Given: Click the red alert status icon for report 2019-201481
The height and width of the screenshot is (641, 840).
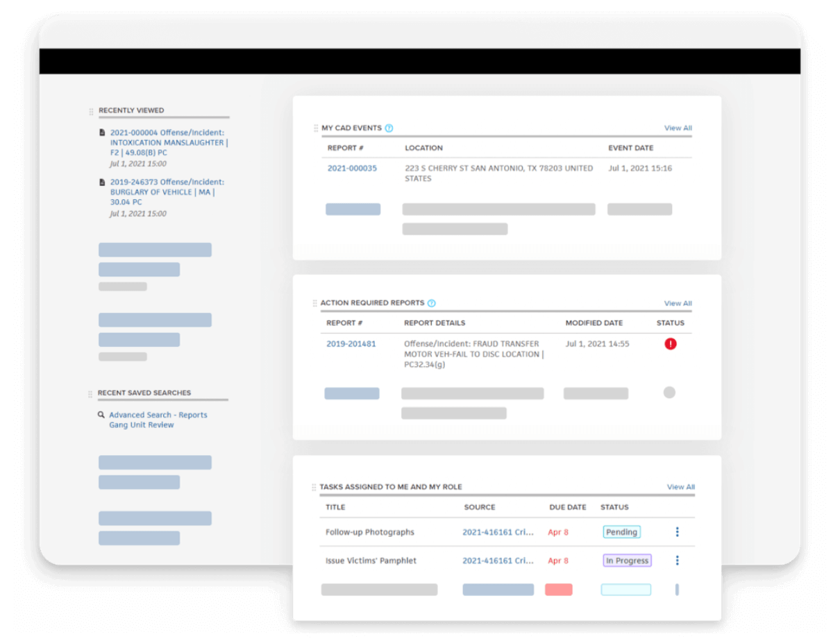Looking at the screenshot, I should pos(671,343).
